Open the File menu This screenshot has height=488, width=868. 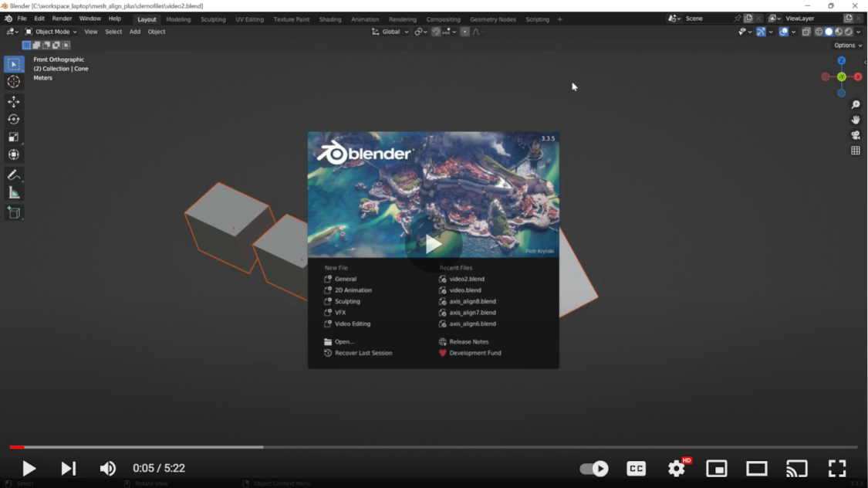point(22,19)
